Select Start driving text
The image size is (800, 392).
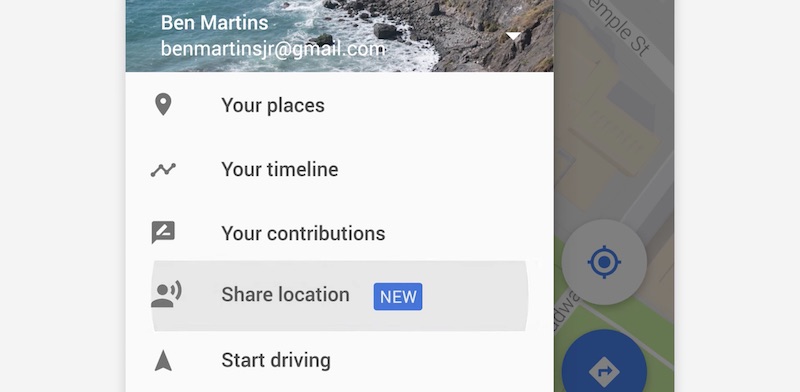tap(276, 360)
